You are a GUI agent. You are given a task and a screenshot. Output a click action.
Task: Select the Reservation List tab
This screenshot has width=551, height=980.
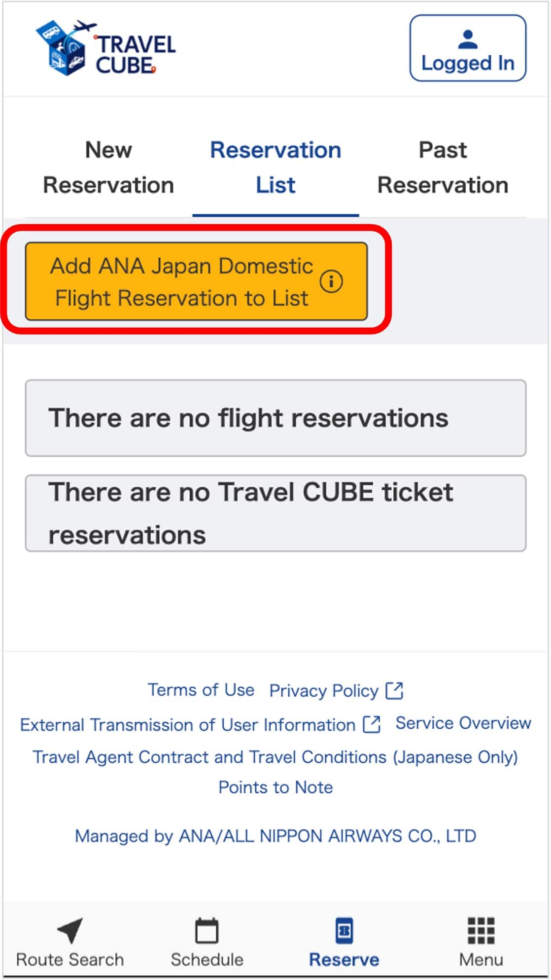[x=275, y=168]
